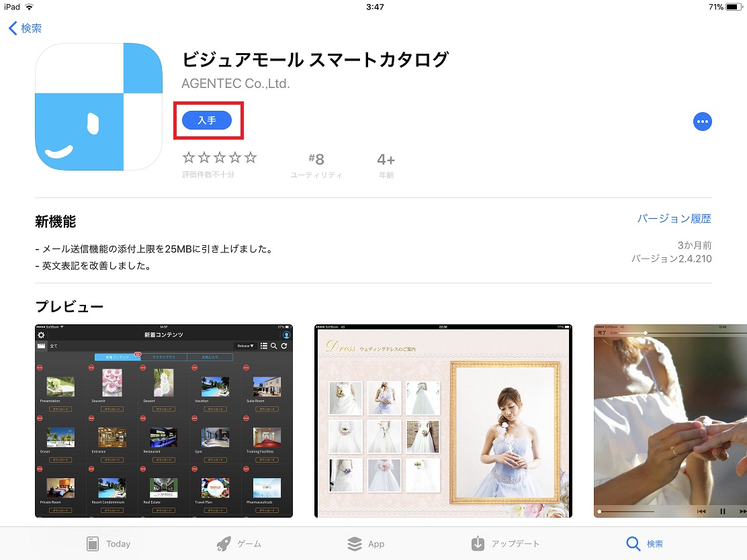Open the more options ellipsis button
The image size is (747, 560).
pos(702,122)
